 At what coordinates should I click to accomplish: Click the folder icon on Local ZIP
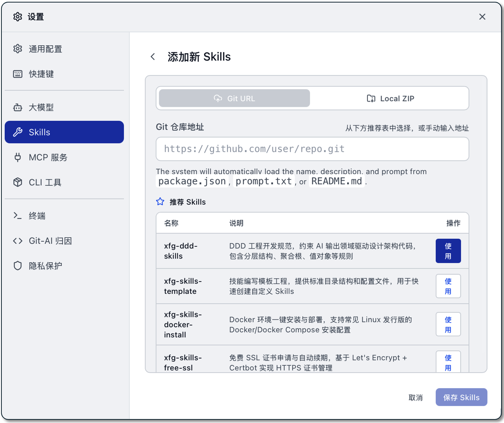point(371,99)
